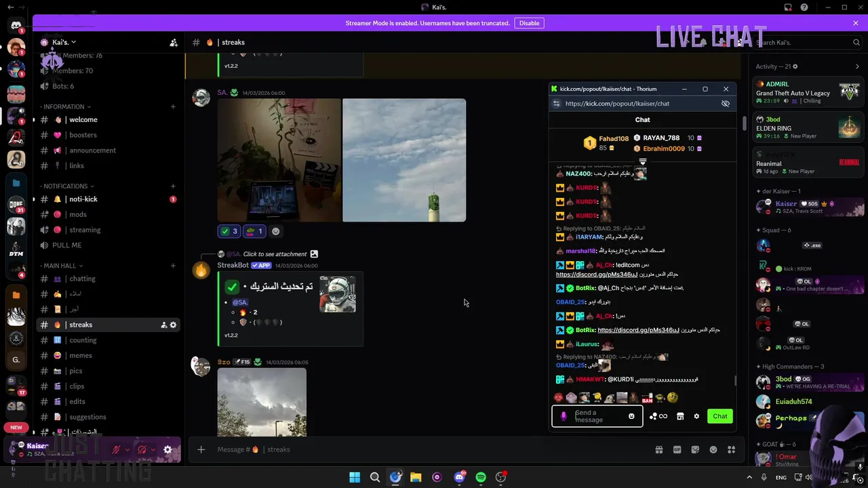Add channel to MAIN HALL category

click(173, 266)
